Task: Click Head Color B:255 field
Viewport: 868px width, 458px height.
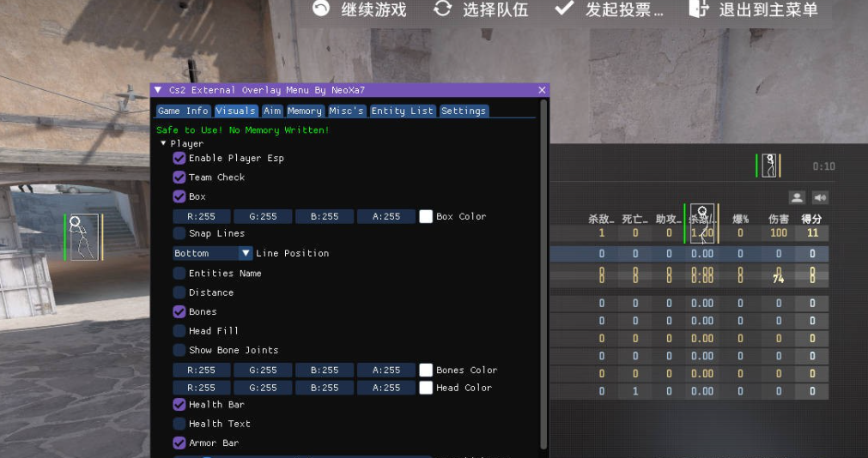Action: 325,388
